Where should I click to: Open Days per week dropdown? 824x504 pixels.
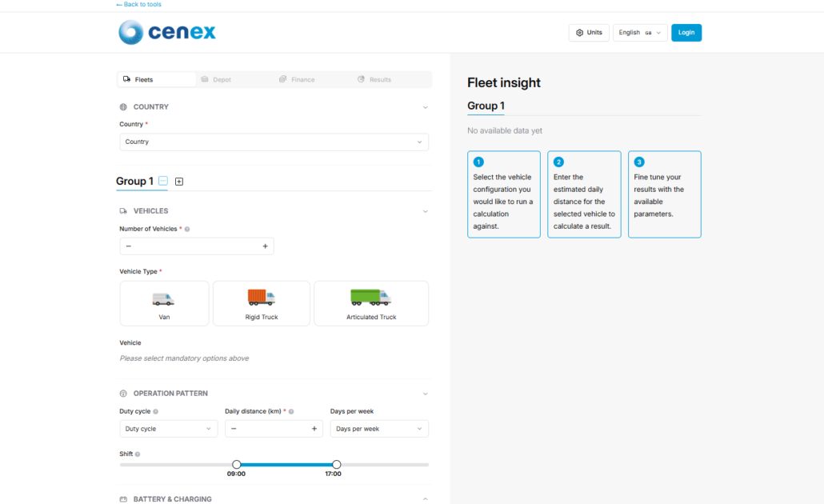[379, 429]
